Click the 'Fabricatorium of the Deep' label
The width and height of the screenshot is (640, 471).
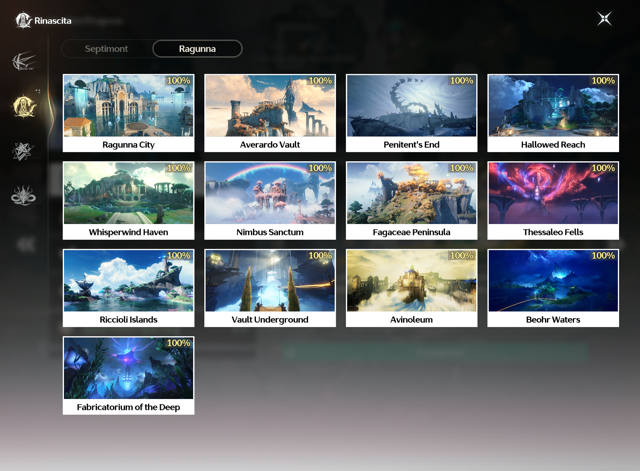point(129,407)
